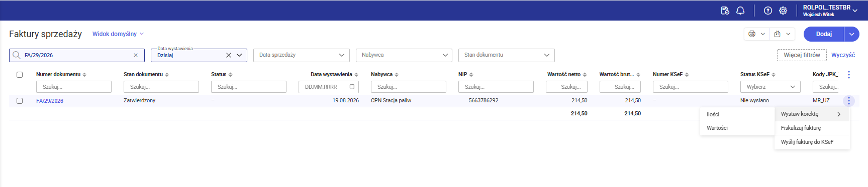The height and width of the screenshot is (187, 868).
Task: Click MR_UZ JPK code cell
Action: pyautogui.click(x=821, y=100)
